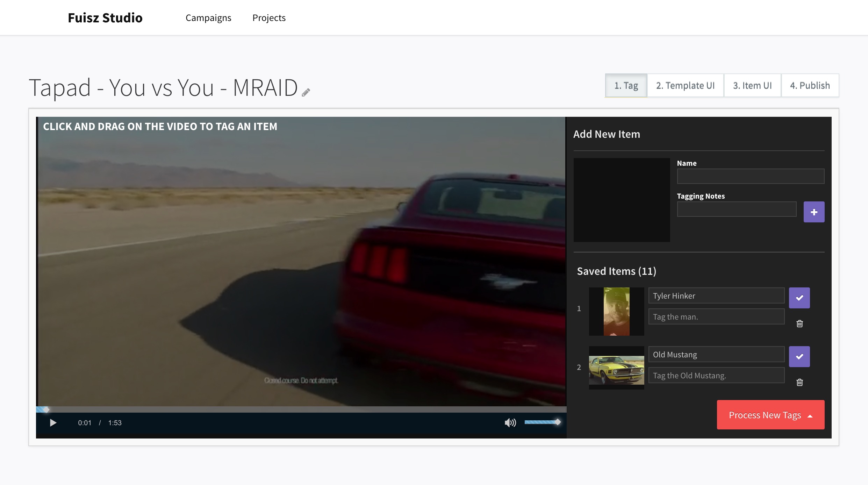The height and width of the screenshot is (485, 868).
Task: Select the Old Mustang thumbnail
Action: 616,368
